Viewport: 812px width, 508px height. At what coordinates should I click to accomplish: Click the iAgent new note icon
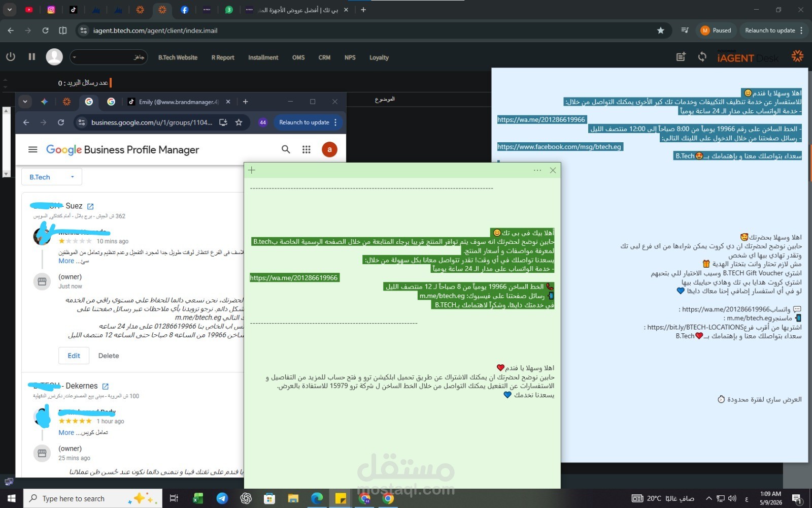coord(681,57)
